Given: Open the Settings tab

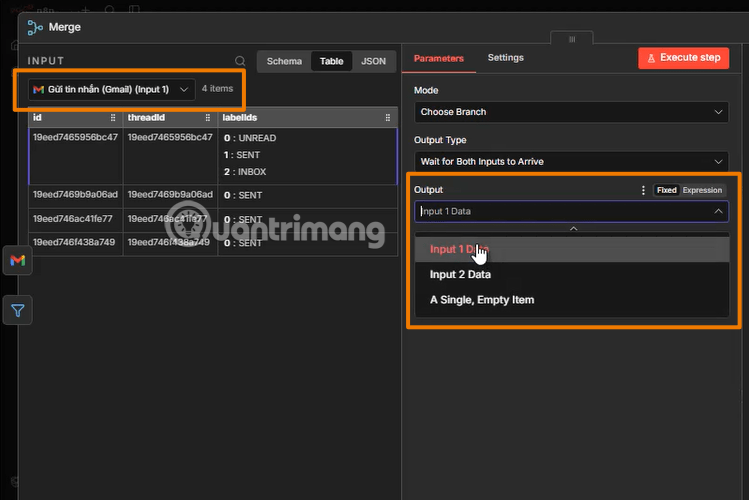Looking at the screenshot, I should click(x=505, y=58).
